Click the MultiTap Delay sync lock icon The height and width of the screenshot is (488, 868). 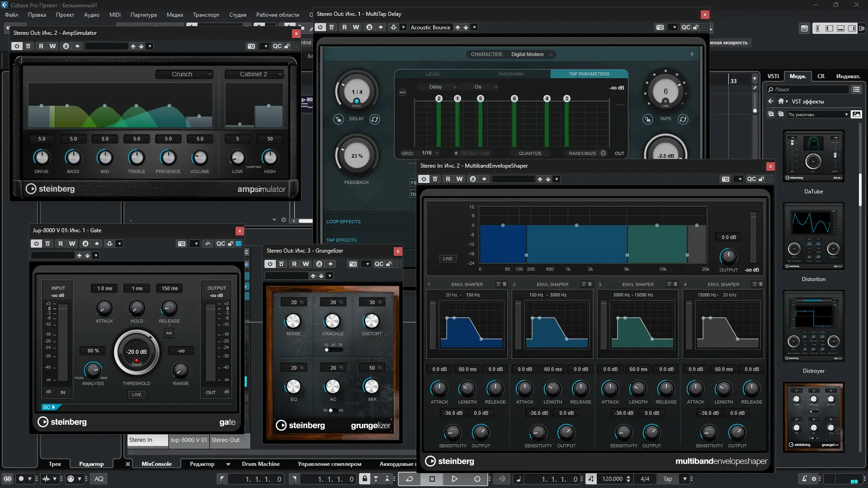[x=339, y=119]
